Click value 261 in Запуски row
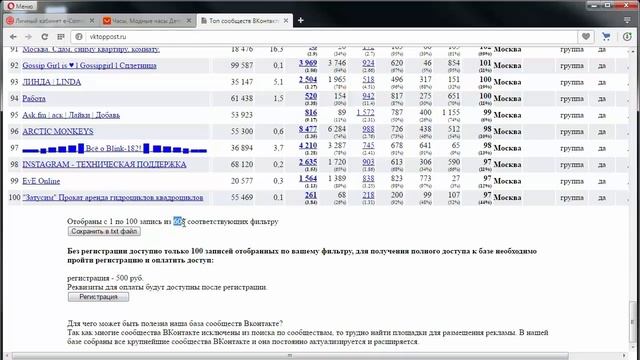 coord(311,195)
